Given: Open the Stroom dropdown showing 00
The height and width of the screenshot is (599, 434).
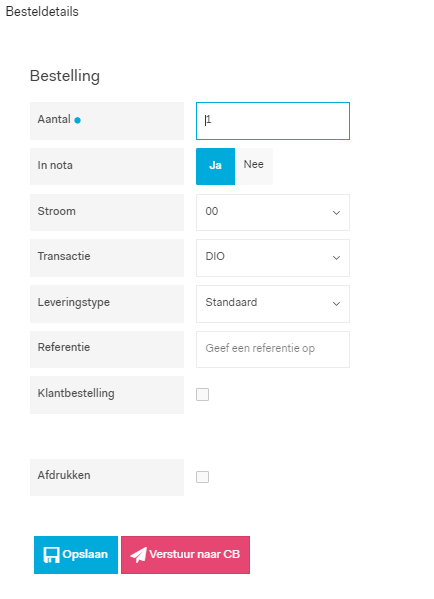Looking at the screenshot, I should (x=273, y=212).
